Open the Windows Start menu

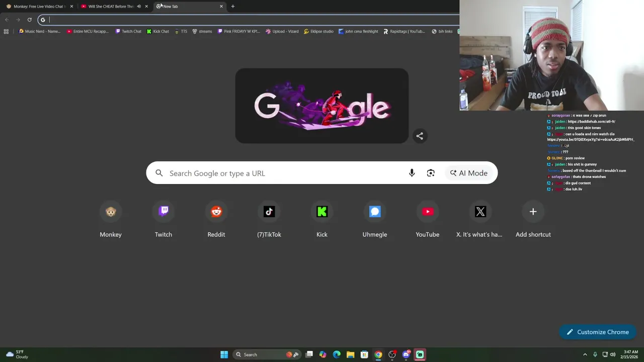pos(224,354)
